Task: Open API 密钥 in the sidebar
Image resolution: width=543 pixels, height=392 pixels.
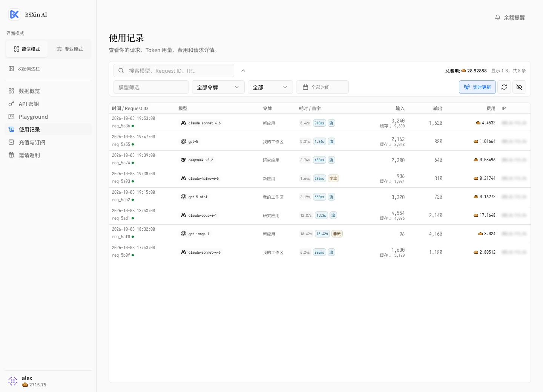Action: (x=48, y=104)
